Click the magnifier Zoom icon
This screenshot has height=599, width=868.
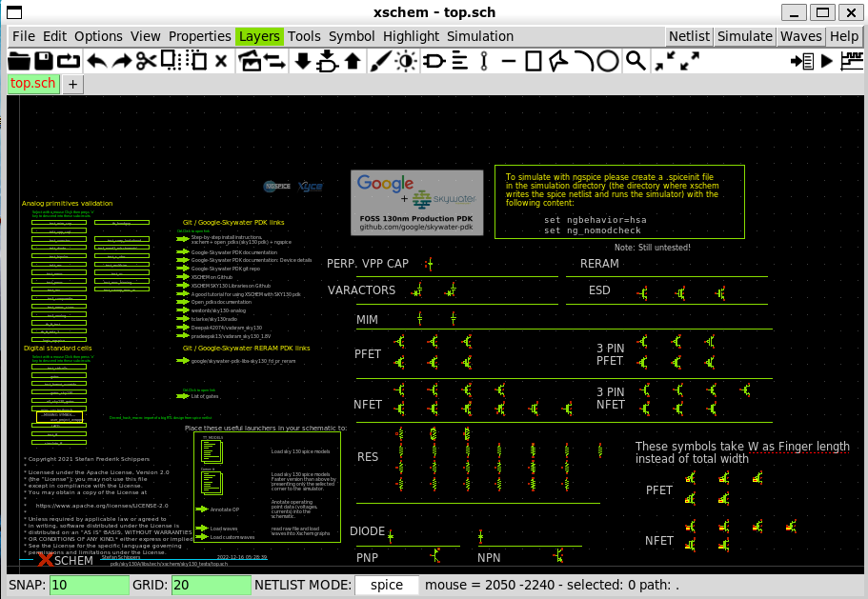pos(635,61)
